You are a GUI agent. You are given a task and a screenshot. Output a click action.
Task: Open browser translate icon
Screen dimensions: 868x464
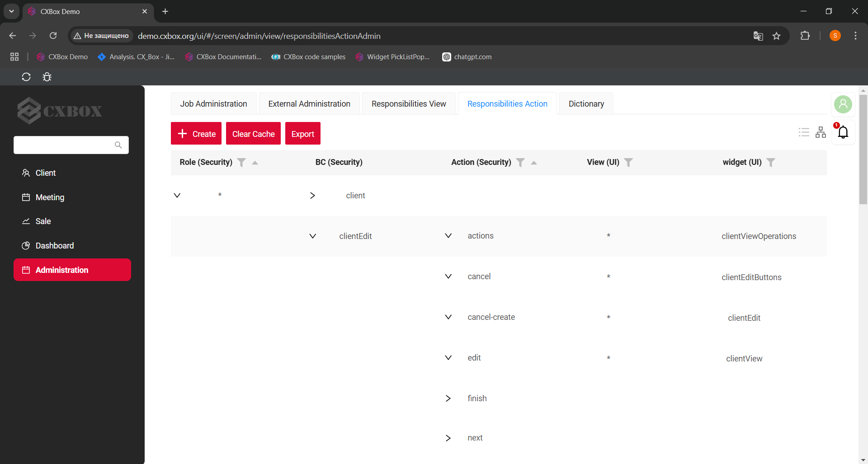[x=758, y=36]
